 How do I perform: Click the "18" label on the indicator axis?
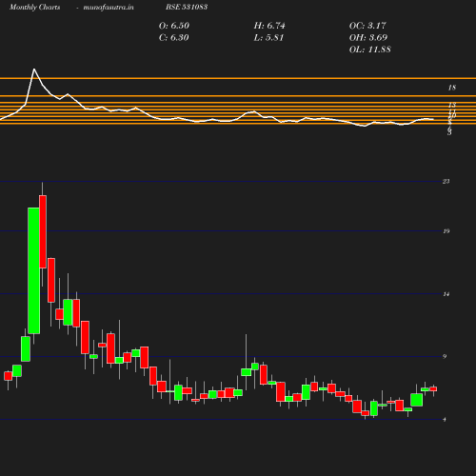pos(452,88)
